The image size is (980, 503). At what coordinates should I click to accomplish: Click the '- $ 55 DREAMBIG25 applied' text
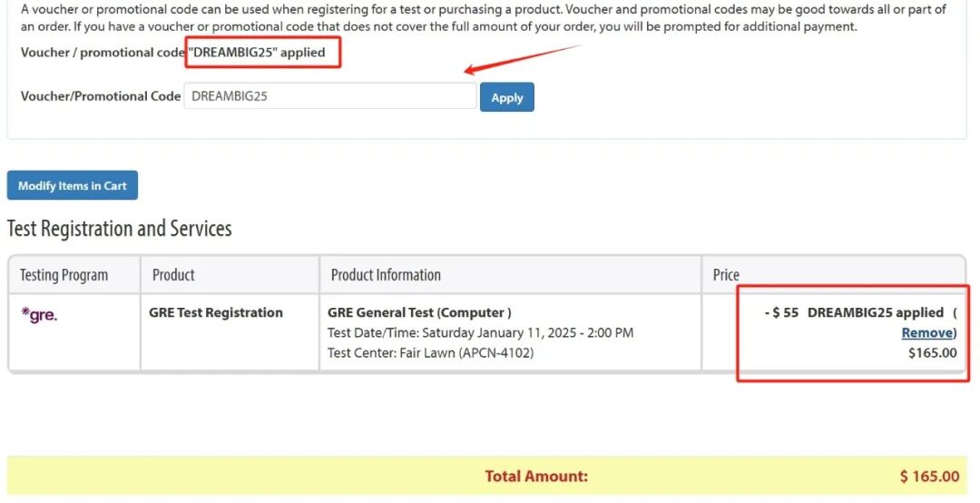tap(854, 312)
